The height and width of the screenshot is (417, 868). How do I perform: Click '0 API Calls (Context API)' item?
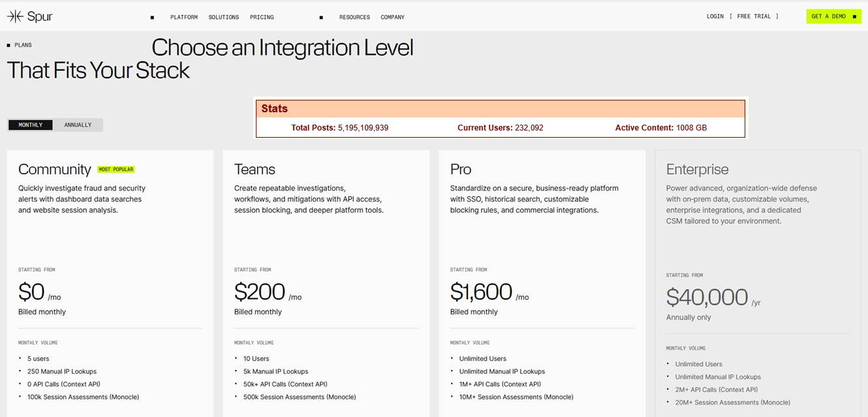(64, 384)
